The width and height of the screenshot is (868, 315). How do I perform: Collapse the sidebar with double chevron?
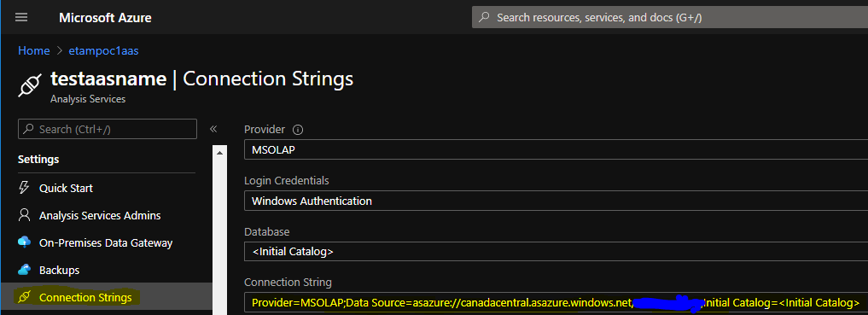pos(213,129)
